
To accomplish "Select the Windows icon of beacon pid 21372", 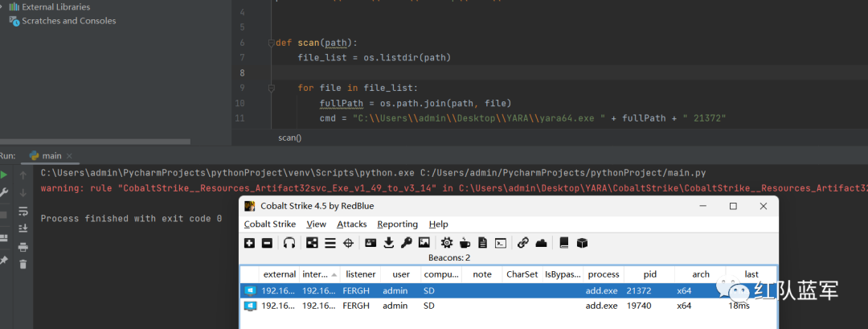I will pos(250,290).
